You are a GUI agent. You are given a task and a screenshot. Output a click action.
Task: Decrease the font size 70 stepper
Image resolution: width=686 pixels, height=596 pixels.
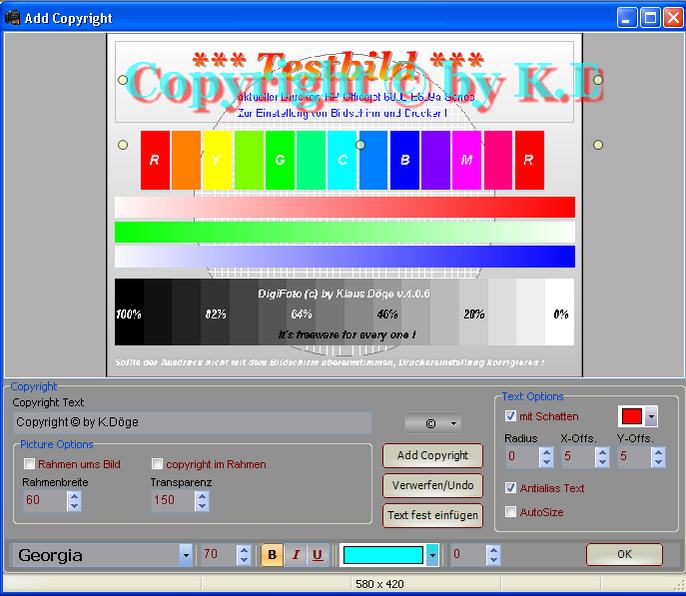coord(244,560)
